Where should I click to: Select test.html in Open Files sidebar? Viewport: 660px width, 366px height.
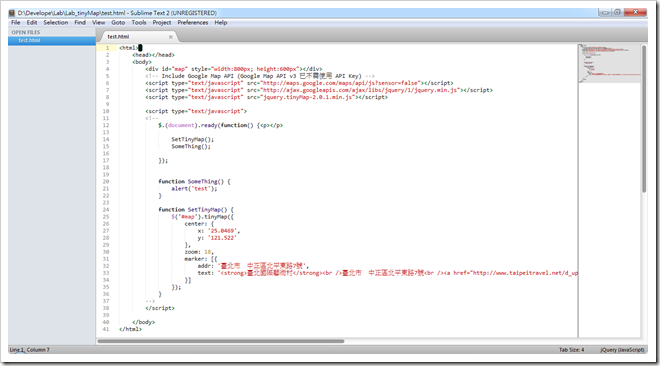tap(52, 40)
